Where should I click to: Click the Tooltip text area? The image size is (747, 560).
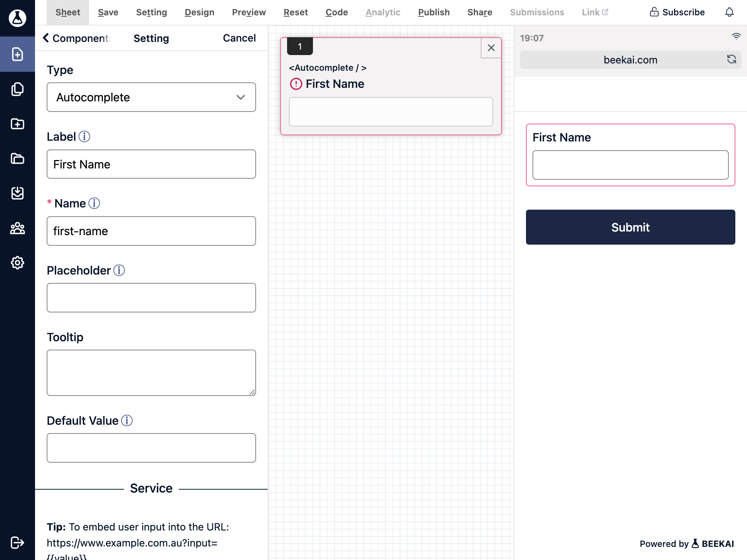(x=151, y=373)
